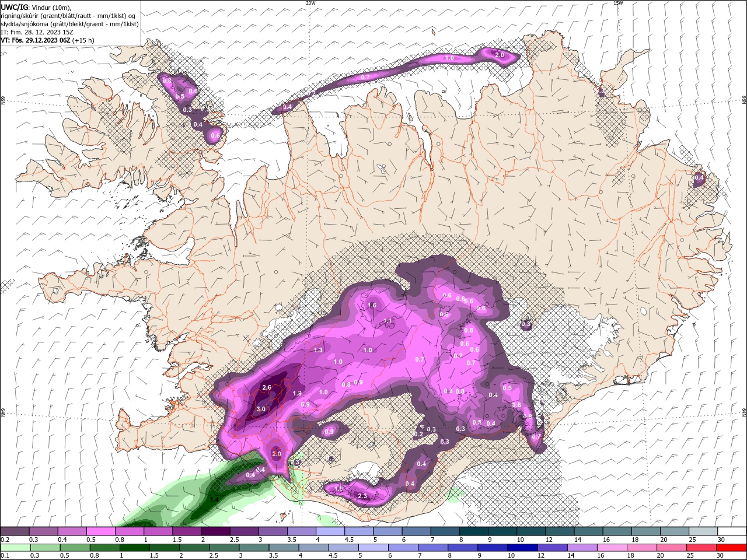The height and width of the screenshot is (560, 747).
Task: Select upper legend row pink swatch starting at 0.5
Action: click(100, 531)
